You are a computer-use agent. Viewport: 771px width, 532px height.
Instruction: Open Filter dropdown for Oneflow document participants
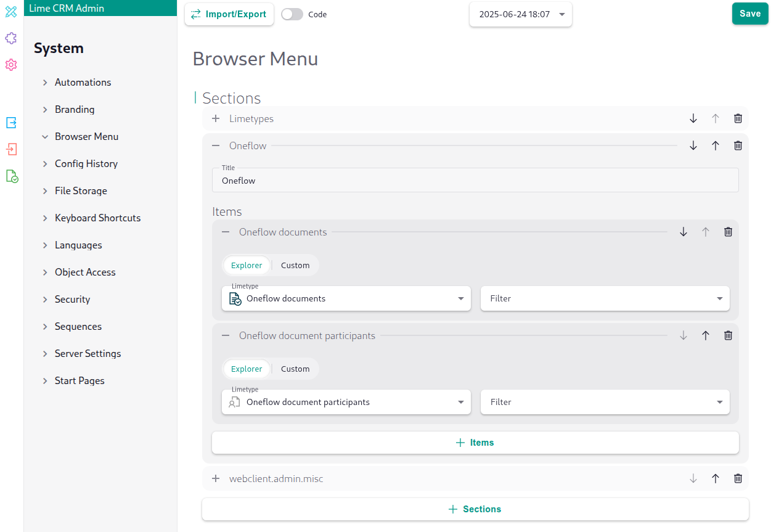(x=605, y=402)
